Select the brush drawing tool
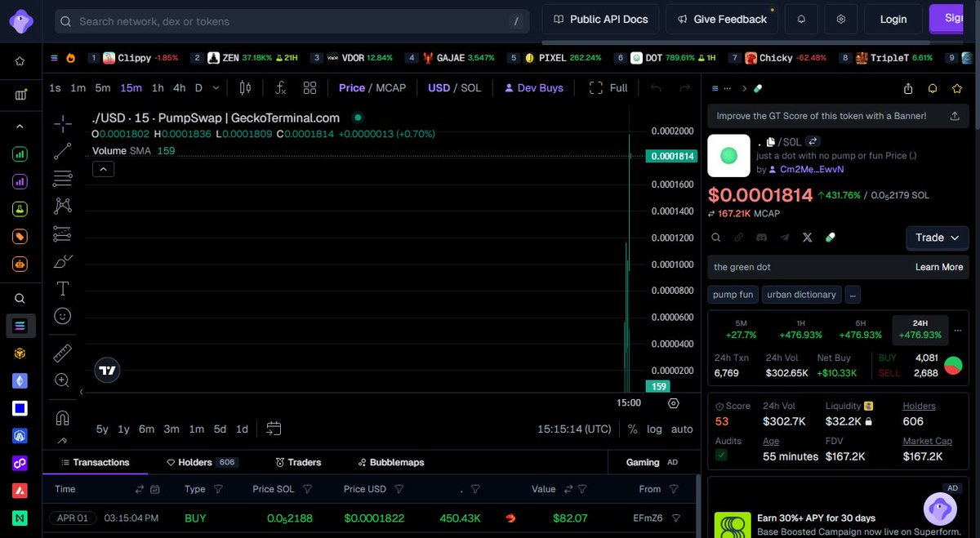The image size is (980, 538). 63,261
